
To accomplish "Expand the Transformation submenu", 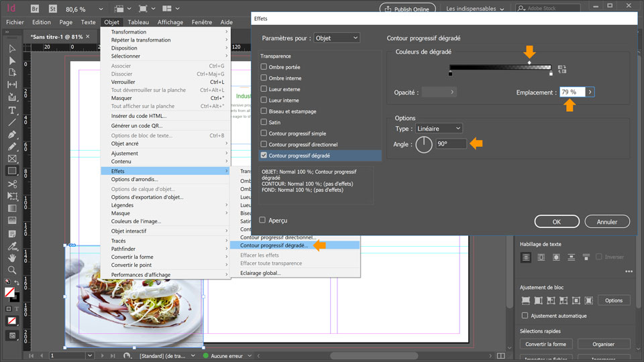I will [x=166, y=32].
